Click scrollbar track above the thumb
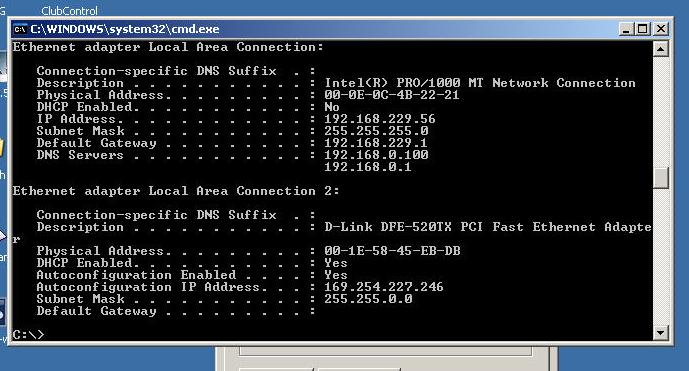This screenshot has height=371, width=689. pos(660,112)
